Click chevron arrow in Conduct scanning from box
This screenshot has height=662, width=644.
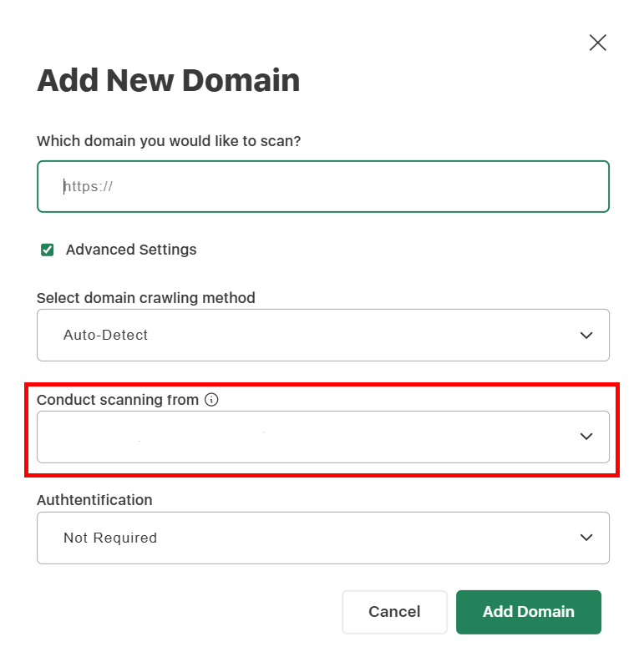pyautogui.click(x=586, y=437)
